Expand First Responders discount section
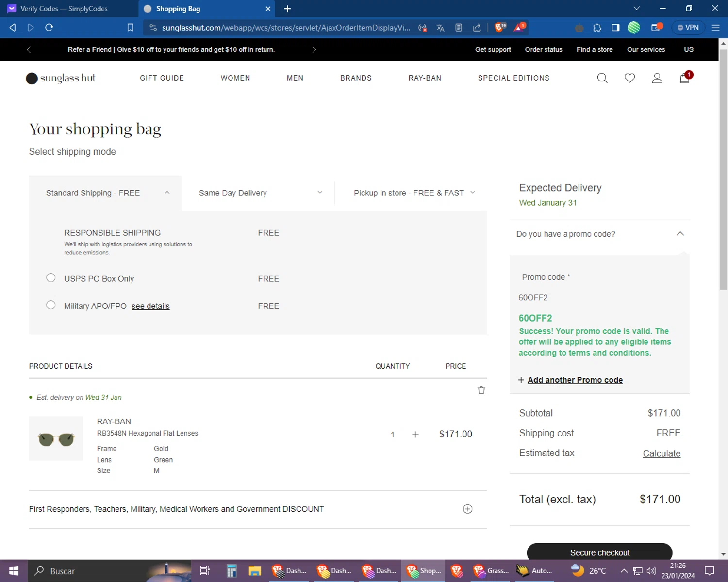 coord(468,509)
